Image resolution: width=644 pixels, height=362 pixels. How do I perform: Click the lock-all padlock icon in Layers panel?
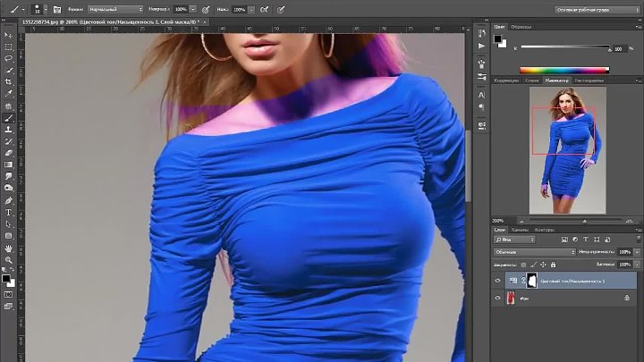(x=551, y=265)
